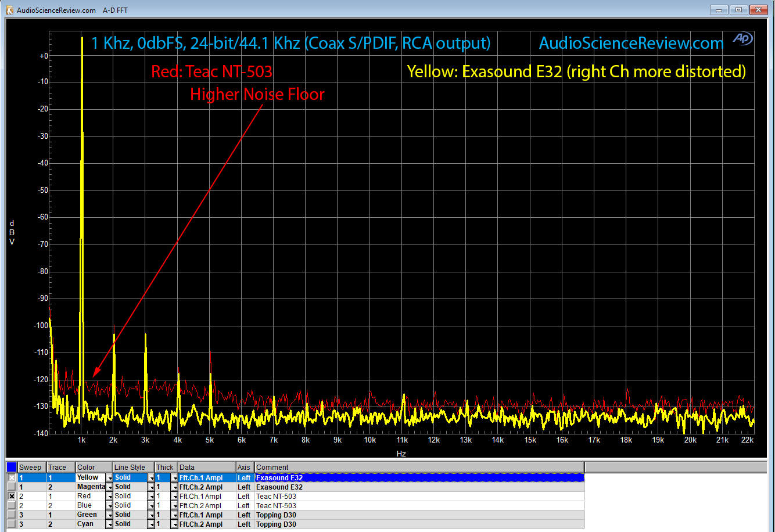Select 'Topping D30' comment in the Cyan row
Screen dimensions: 775x532
(x=419, y=524)
